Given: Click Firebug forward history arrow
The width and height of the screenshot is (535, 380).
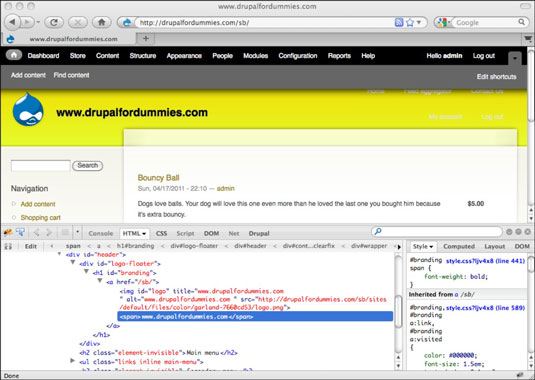Looking at the screenshot, I should 49,233.
